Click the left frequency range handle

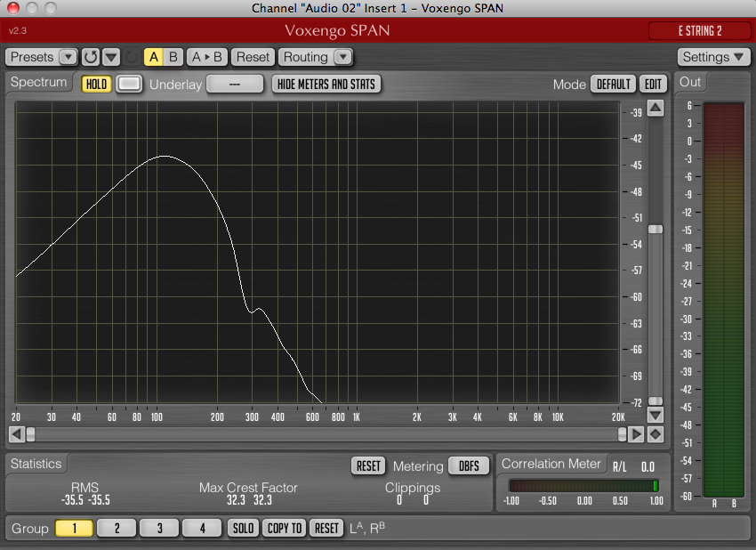(x=31, y=434)
